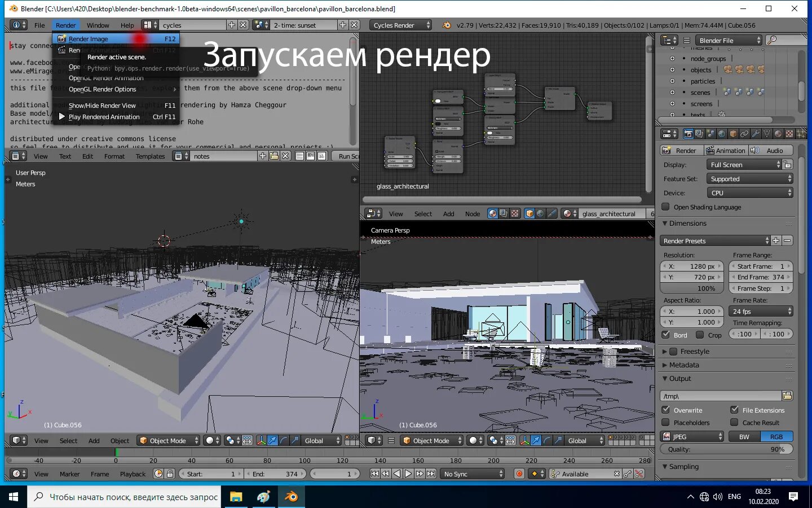Open the Cycles Render engine dropdown
The height and width of the screenshot is (508, 812).
click(x=401, y=25)
